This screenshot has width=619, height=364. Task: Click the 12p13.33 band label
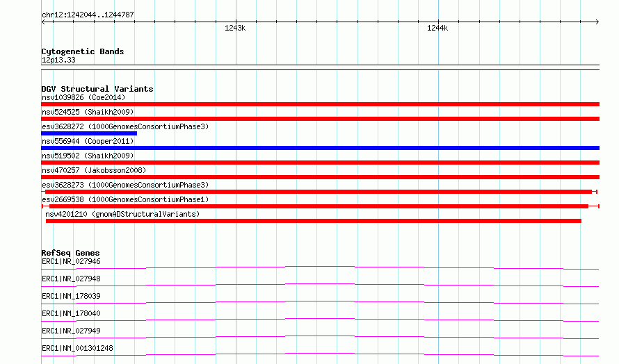coord(58,60)
